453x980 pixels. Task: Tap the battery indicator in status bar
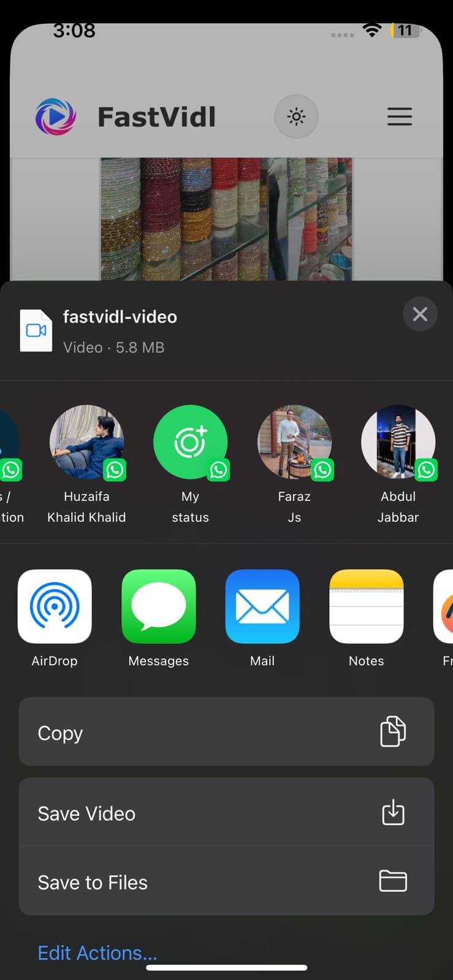point(405,30)
